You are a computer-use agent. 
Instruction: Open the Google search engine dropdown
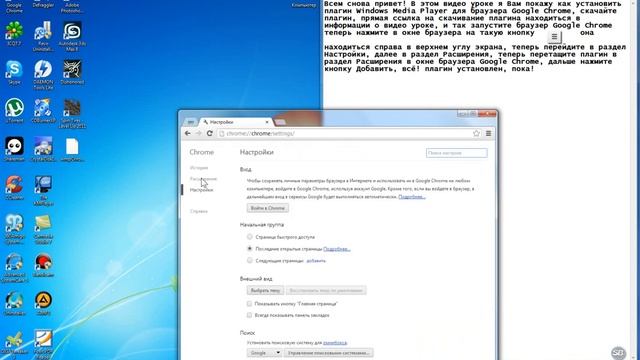tap(264, 353)
